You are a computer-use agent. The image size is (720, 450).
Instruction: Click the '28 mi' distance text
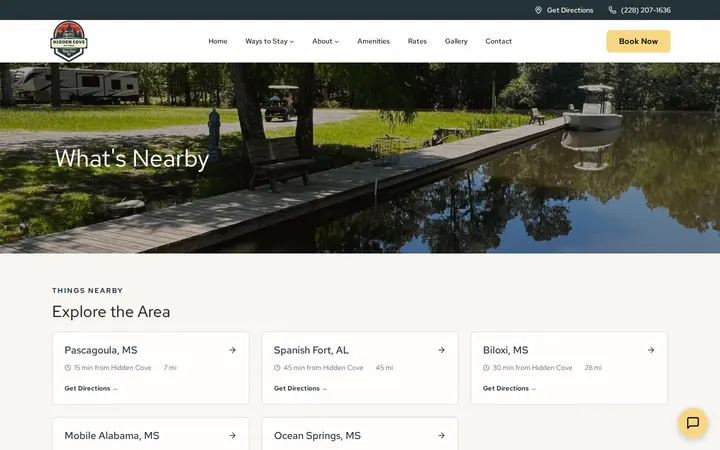pos(593,368)
